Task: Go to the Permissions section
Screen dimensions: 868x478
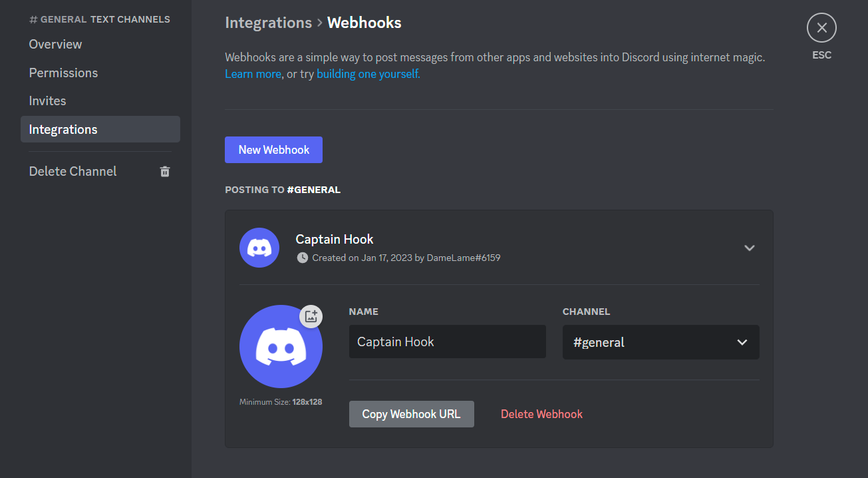Action: coord(63,73)
